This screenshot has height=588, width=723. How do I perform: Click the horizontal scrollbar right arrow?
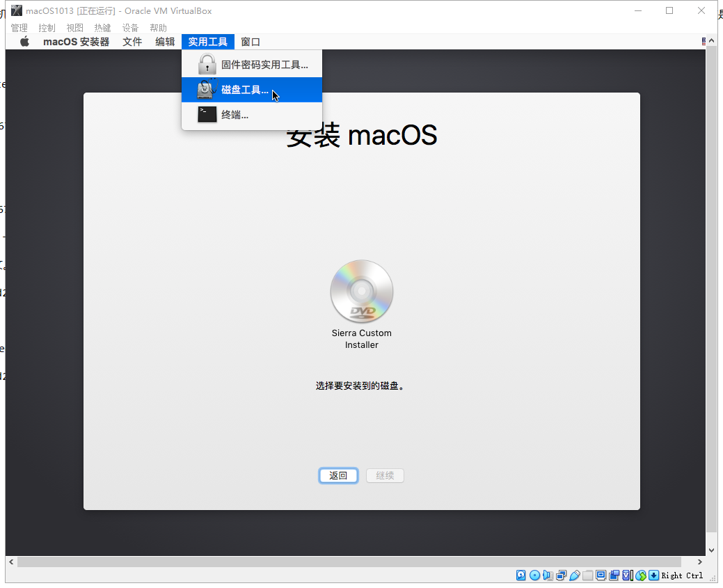tap(700, 562)
